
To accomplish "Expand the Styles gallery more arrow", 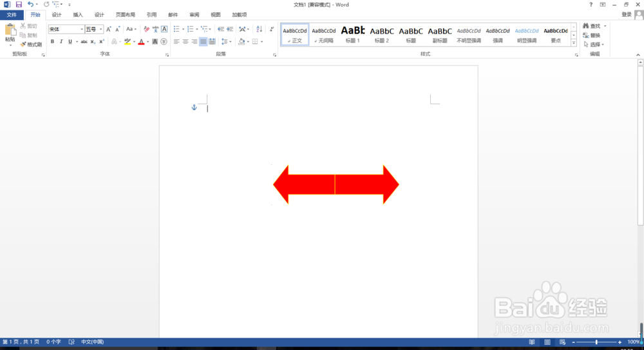I will [x=574, y=43].
